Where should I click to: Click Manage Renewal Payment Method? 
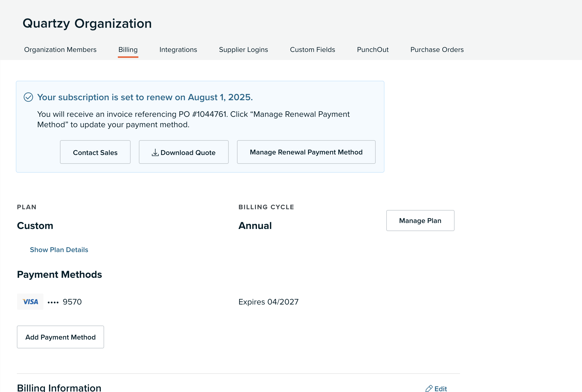click(306, 152)
